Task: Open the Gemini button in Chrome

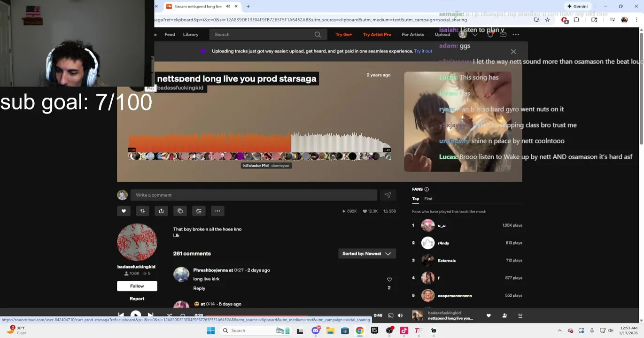Action: point(578,7)
